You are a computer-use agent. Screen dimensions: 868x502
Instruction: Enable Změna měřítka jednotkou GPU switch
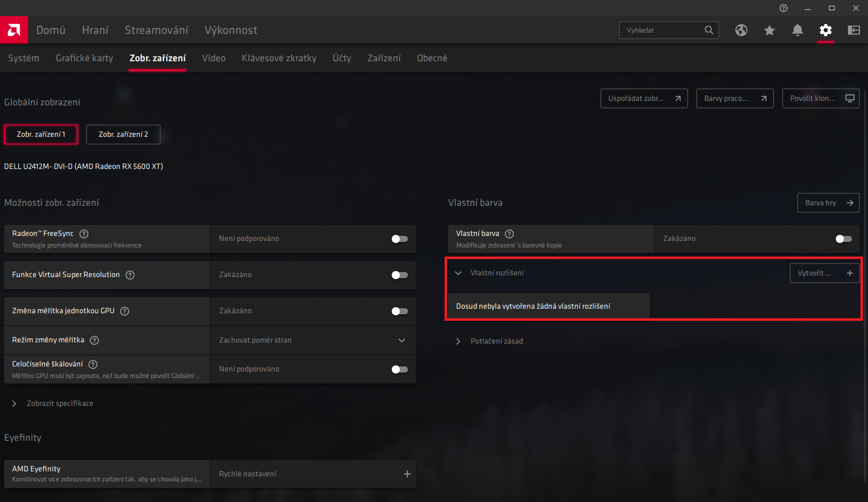[400, 311]
